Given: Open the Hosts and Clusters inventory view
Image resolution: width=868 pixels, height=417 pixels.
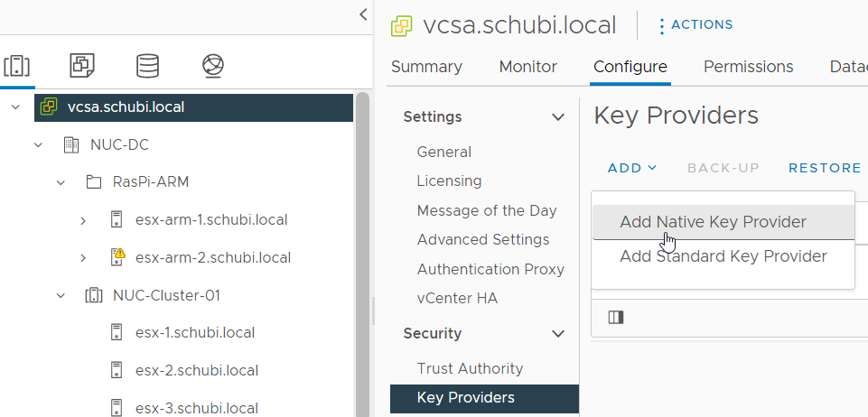Looking at the screenshot, I should 17,65.
